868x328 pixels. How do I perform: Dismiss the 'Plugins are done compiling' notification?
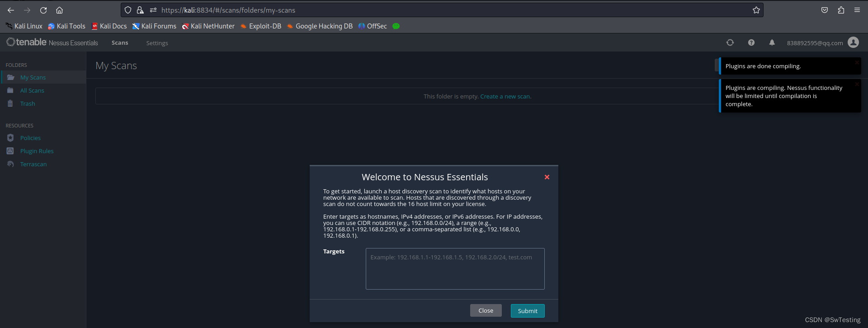click(857, 62)
